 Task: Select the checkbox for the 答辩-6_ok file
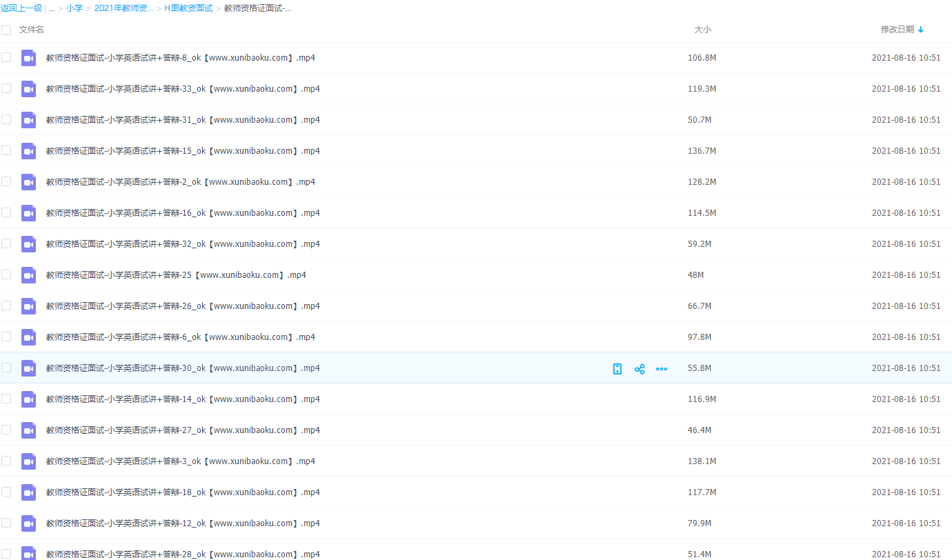6,337
